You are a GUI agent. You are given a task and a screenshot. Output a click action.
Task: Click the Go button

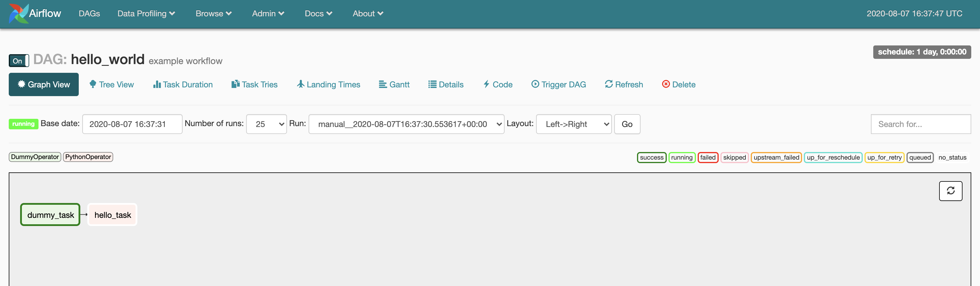click(x=627, y=124)
